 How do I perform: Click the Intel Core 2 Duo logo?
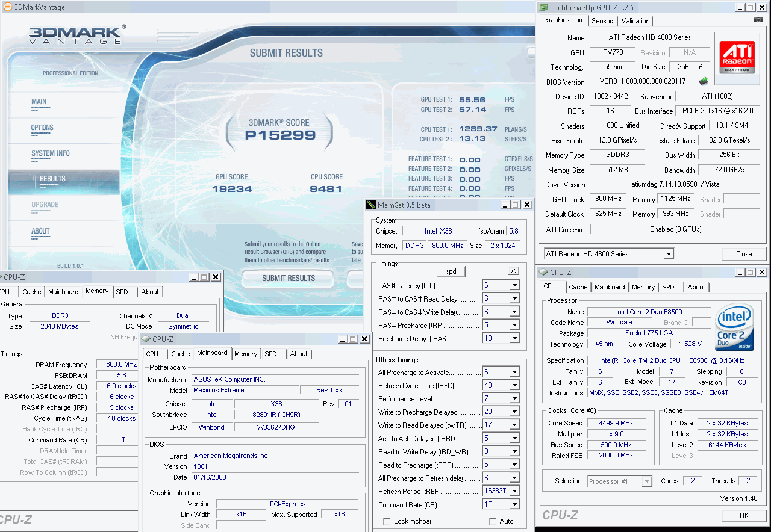[735, 327]
